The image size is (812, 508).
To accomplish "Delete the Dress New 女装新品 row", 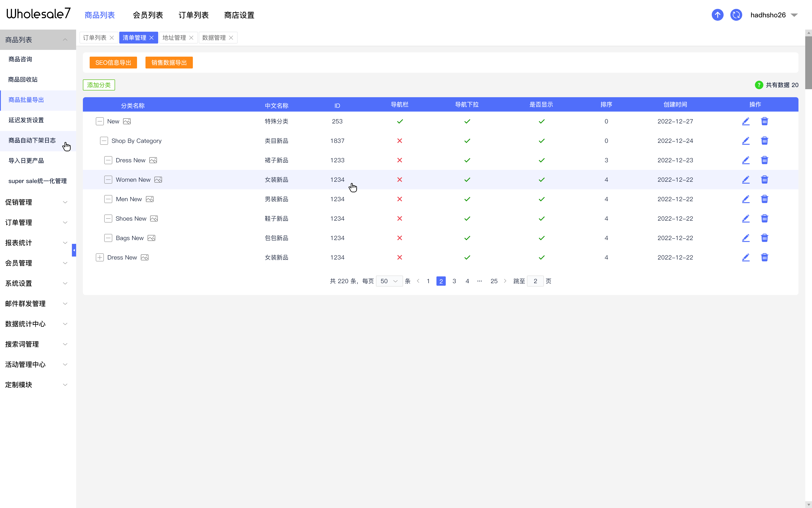I will click(764, 258).
